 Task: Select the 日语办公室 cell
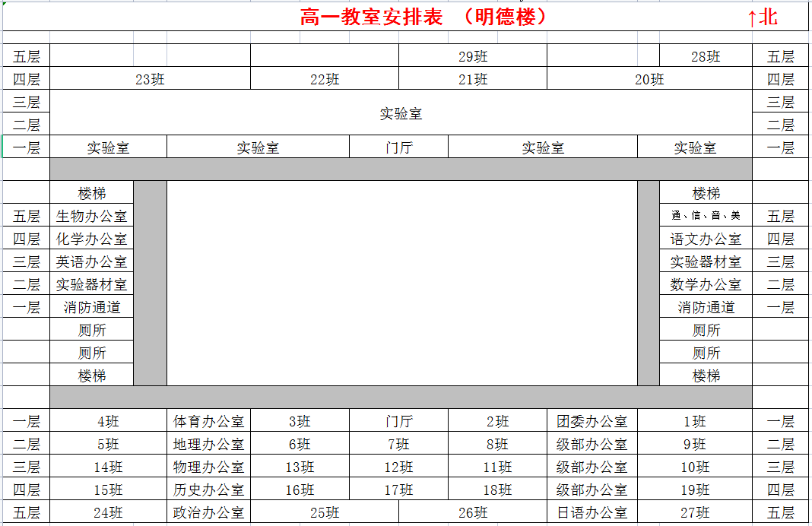592,513
